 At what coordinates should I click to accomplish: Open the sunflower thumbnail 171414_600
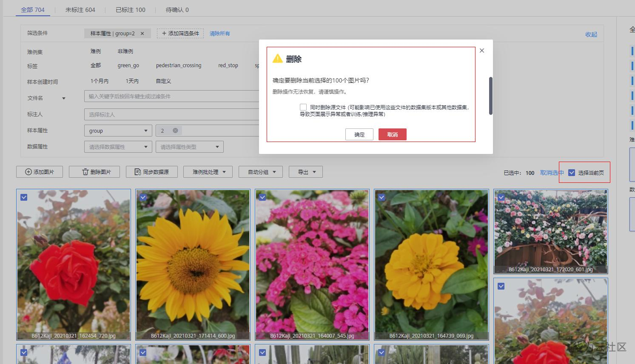click(193, 264)
